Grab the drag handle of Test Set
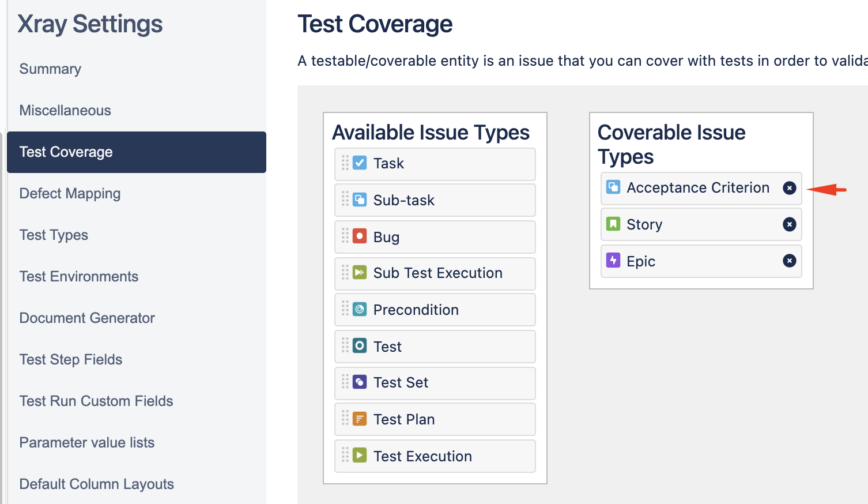Image resolution: width=868 pixels, height=504 pixels. [345, 382]
